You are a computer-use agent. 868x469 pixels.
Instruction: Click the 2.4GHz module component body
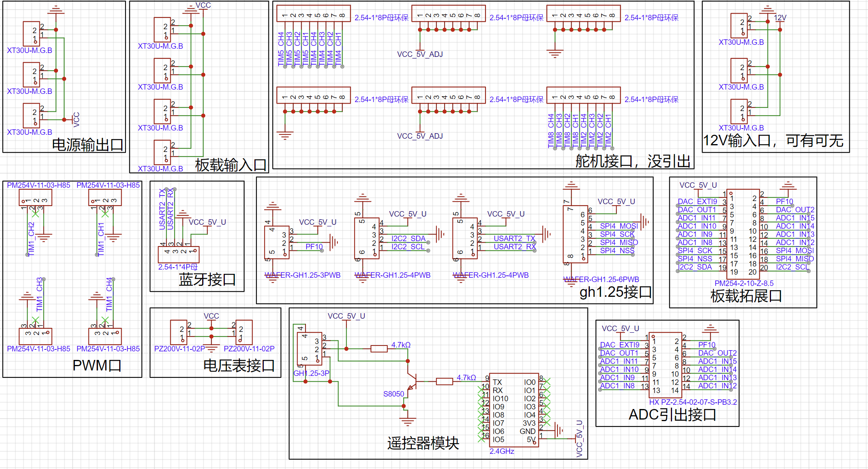(513, 411)
